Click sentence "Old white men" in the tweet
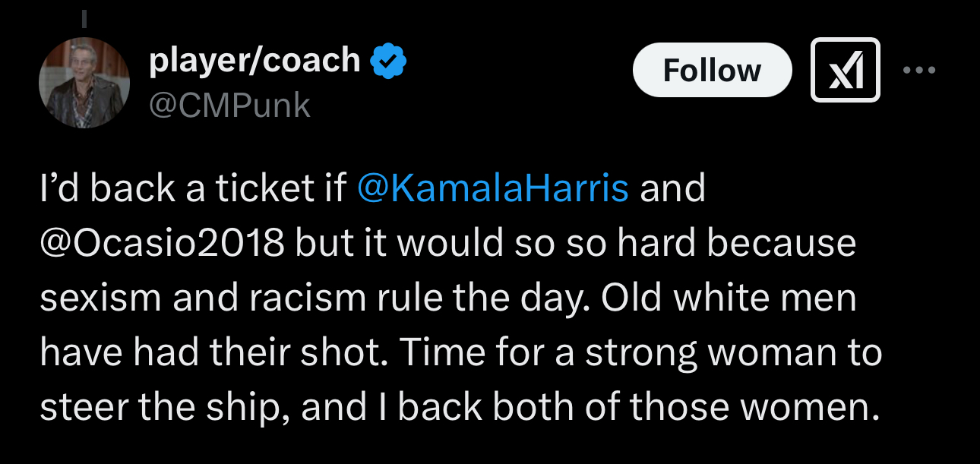This screenshot has width=980, height=464. (729, 298)
